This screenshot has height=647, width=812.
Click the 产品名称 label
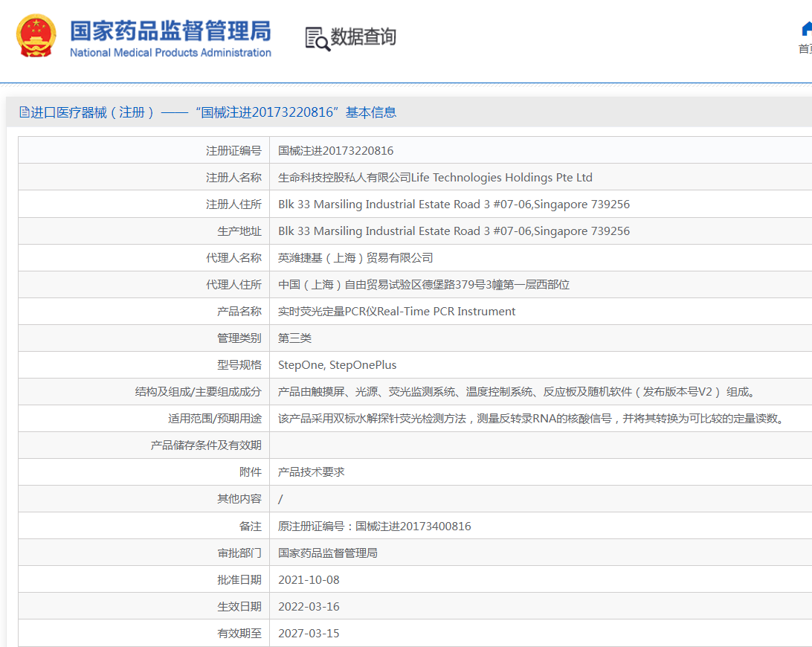[239, 312]
